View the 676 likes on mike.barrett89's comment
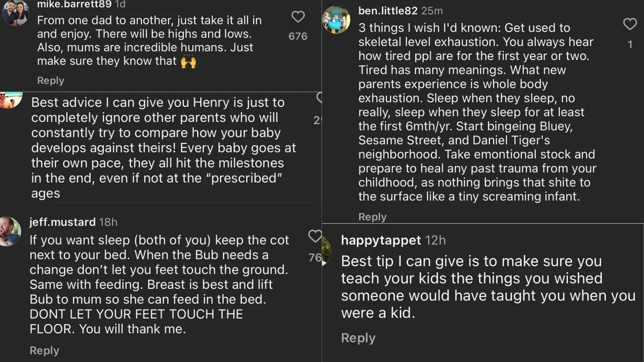 pos(298,36)
